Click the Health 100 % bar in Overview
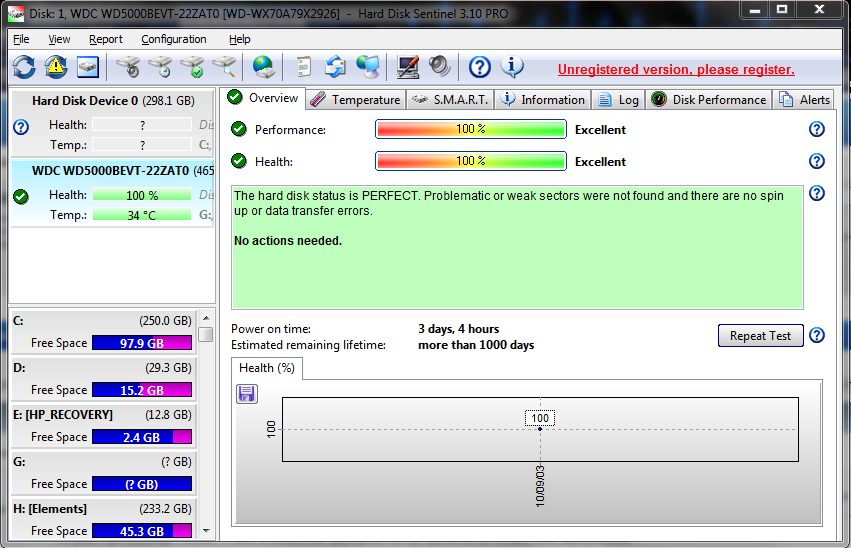Viewport: 851px width, 548px height. click(x=471, y=161)
